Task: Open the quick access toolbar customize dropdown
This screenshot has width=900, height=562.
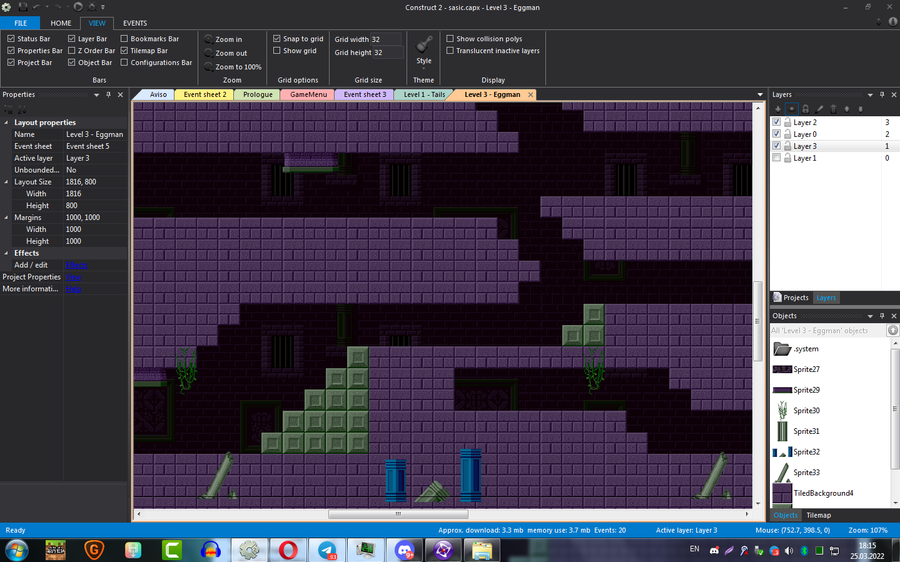Action: pyautogui.click(x=103, y=7)
